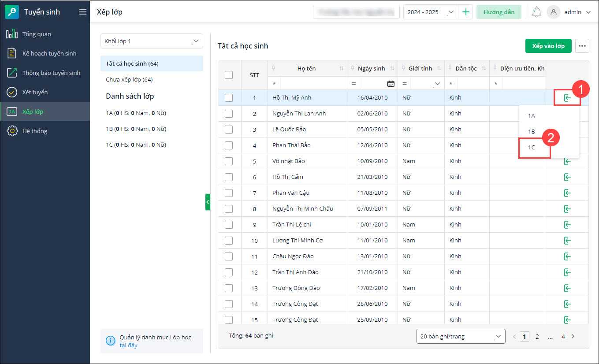Click the assign-class icon for Võ nhật Bảo
Screen dimensions: 599x364
[567, 161]
